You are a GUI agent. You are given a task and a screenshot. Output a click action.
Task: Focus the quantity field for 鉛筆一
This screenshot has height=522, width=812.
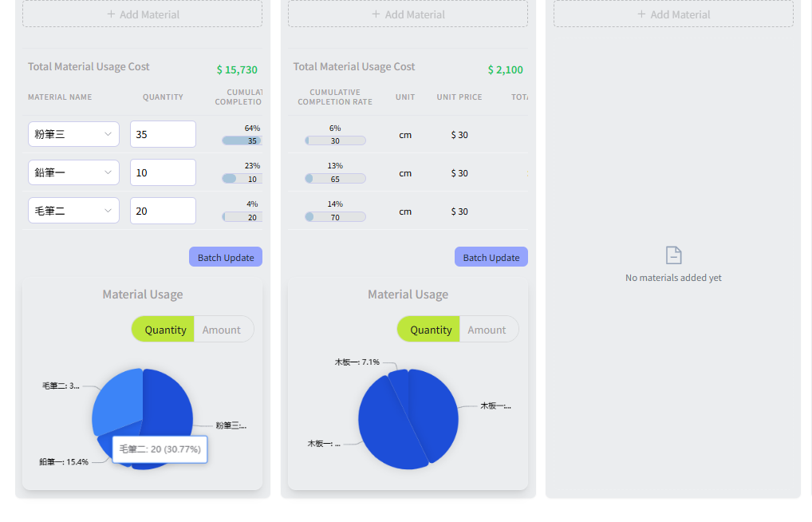[x=163, y=172]
